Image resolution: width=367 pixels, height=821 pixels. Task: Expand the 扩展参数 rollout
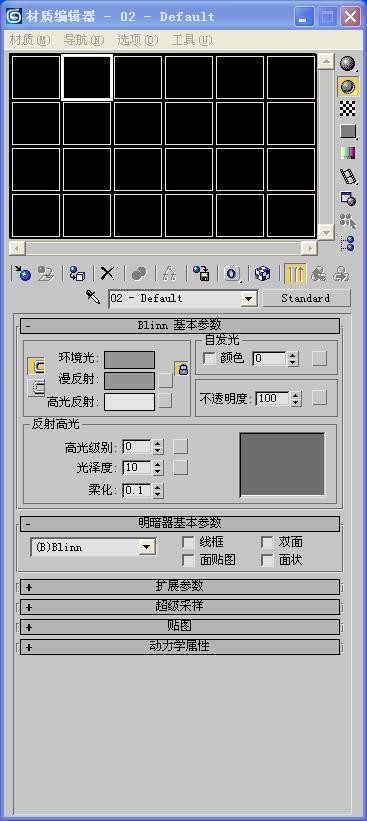coord(180,586)
